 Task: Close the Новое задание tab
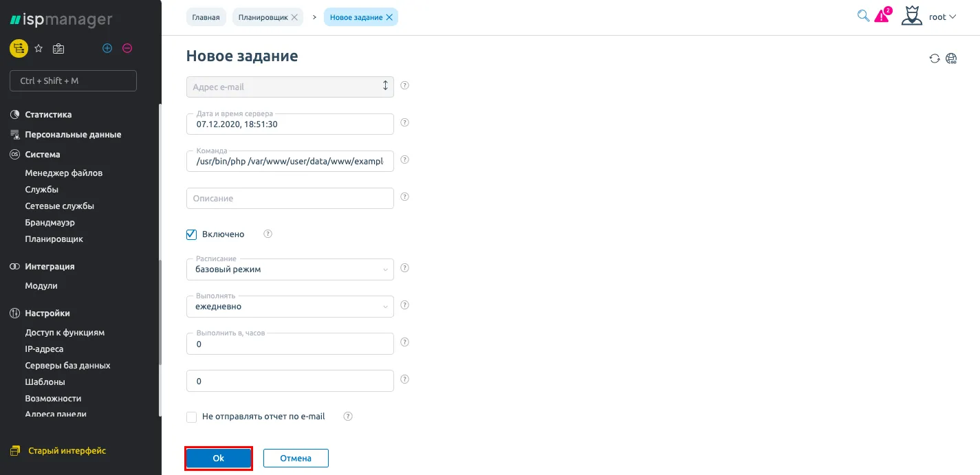tap(389, 17)
